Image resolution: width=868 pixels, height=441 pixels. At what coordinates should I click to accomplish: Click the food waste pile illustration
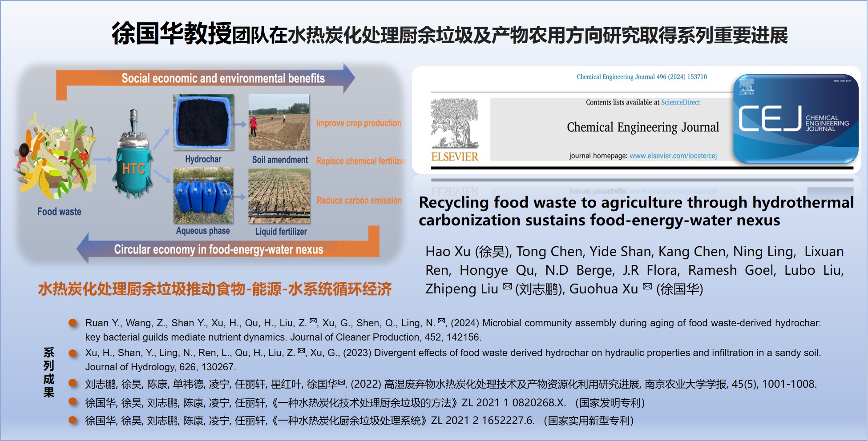tap(56, 156)
